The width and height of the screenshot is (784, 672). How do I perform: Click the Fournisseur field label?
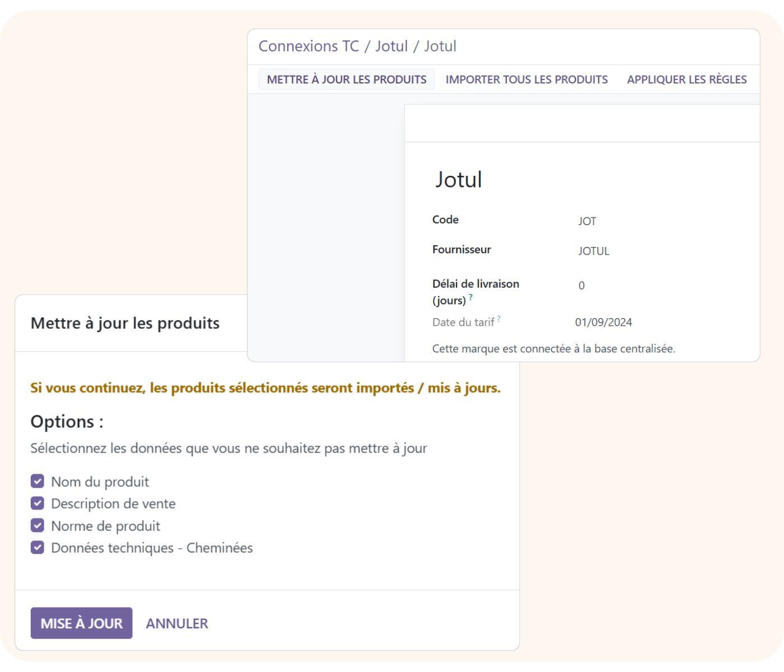461,250
